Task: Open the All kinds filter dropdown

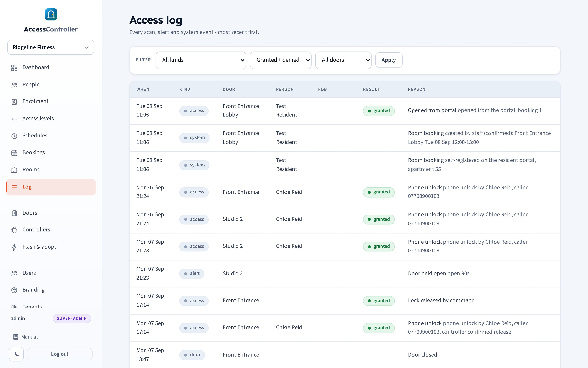Action: (201, 60)
